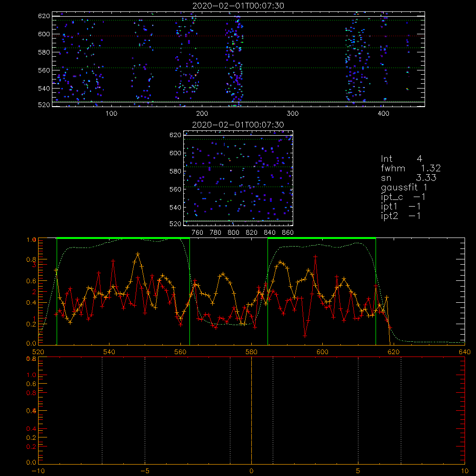
Task: Click the orange curve peak near 548 in profile plot
Action: click(x=138, y=254)
